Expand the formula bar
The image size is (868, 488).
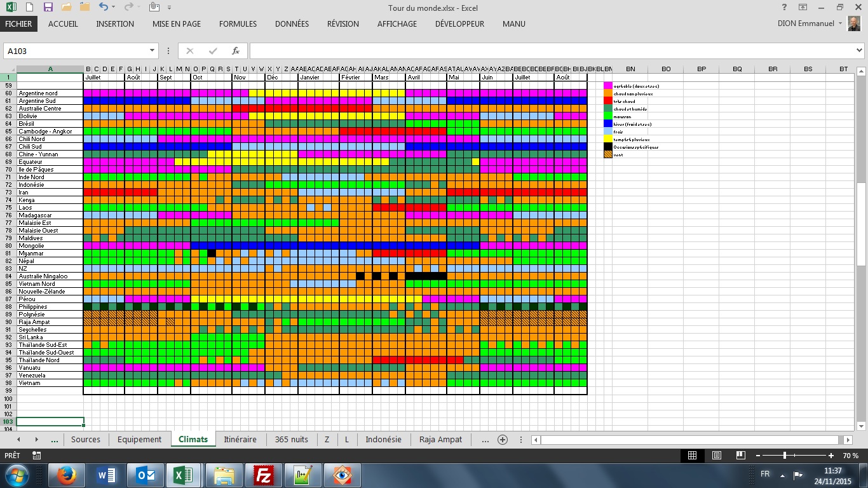click(x=860, y=51)
